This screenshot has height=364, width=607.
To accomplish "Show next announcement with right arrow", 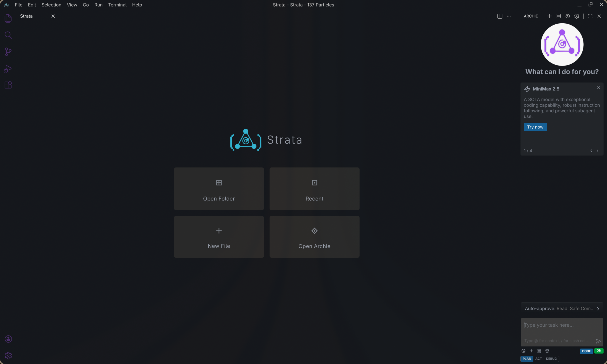I will [x=597, y=151].
